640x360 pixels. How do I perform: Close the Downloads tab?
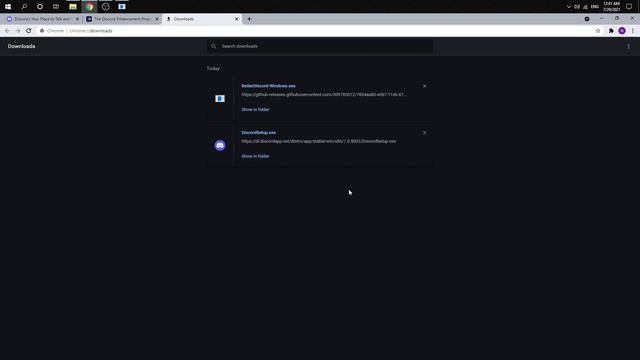point(236,19)
